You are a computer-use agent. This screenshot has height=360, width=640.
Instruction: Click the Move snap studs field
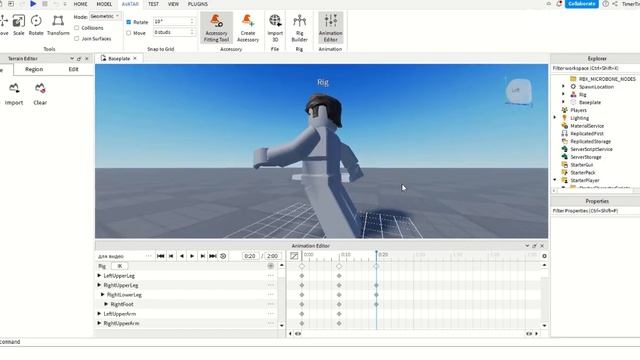point(174,32)
